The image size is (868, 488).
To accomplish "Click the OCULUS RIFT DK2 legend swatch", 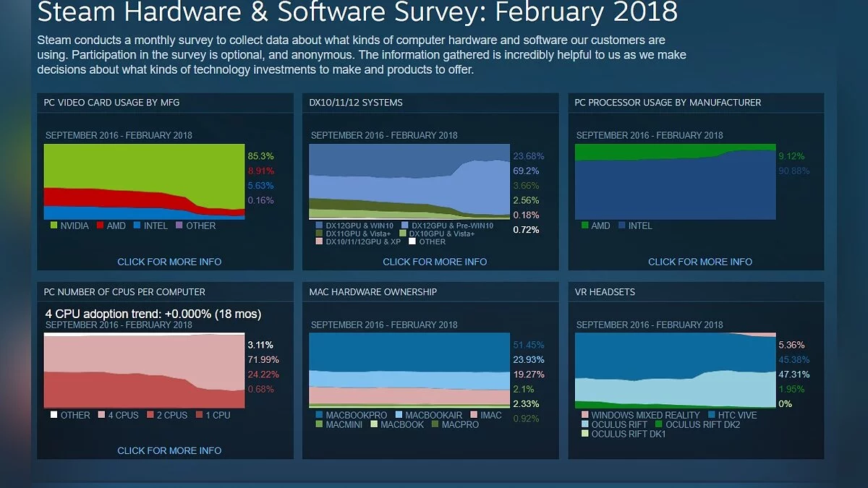I will coord(658,424).
